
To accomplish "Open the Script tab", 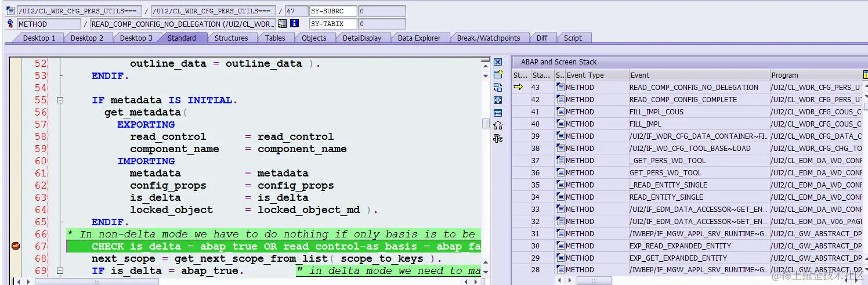I will (x=573, y=38).
